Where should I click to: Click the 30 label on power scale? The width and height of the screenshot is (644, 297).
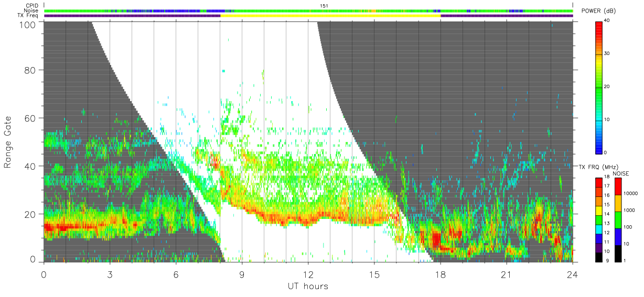[x=607, y=54]
